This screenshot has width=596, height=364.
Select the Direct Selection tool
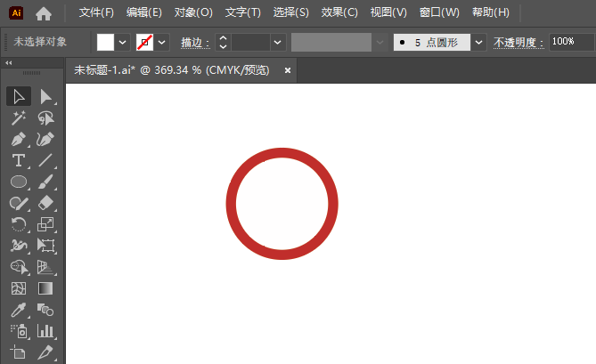pos(46,96)
